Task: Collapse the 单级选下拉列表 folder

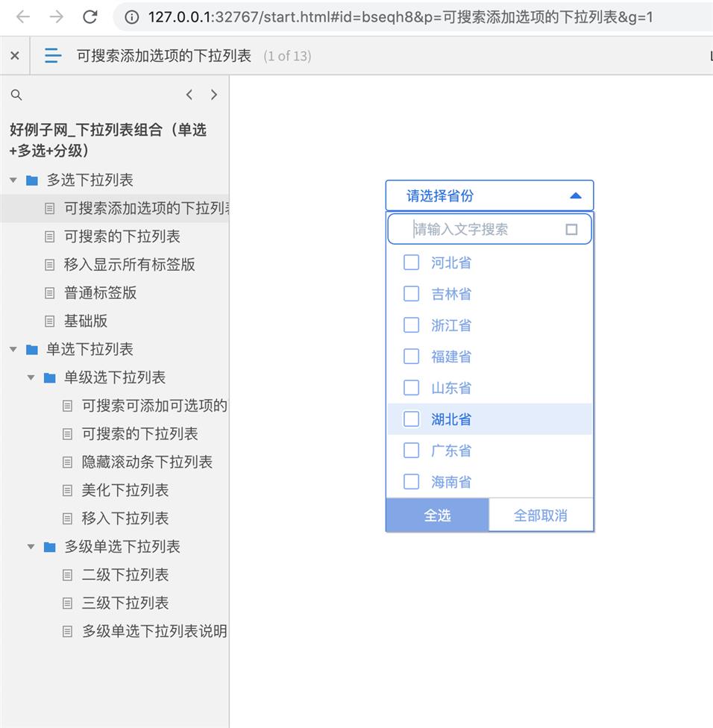Action: coord(31,378)
